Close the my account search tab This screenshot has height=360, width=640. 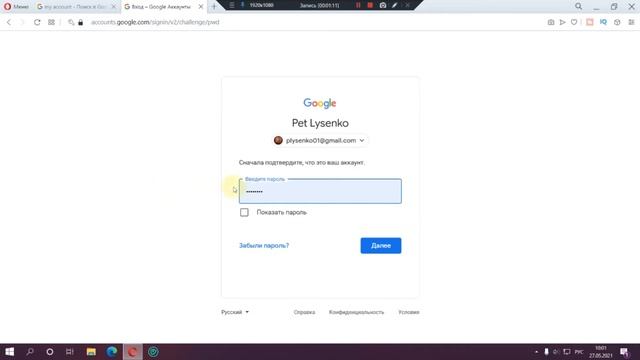114,7
